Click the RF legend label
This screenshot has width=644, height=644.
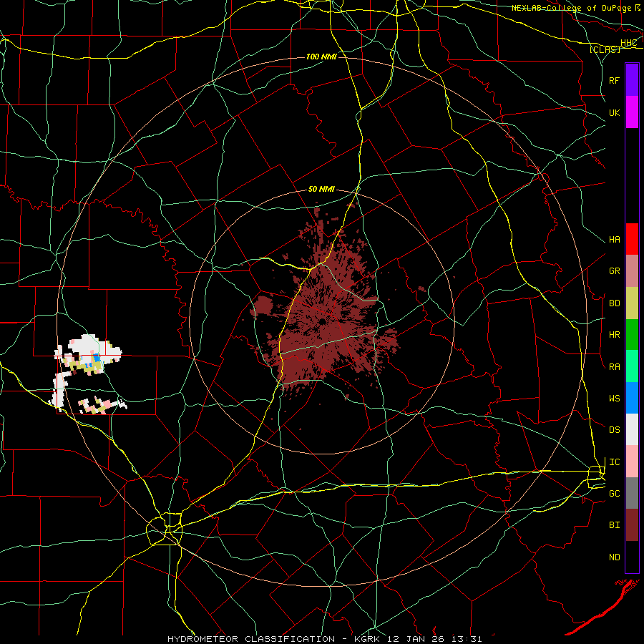point(614,80)
